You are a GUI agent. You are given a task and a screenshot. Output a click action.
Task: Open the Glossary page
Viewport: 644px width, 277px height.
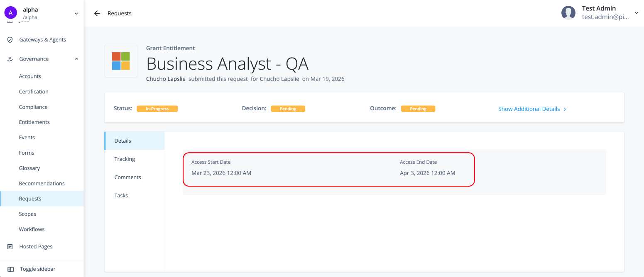pyautogui.click(x=29, y=168)
